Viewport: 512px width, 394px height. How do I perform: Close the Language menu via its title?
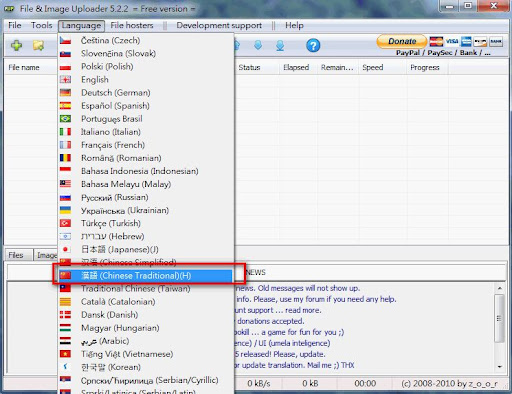(x=81, y=26)
